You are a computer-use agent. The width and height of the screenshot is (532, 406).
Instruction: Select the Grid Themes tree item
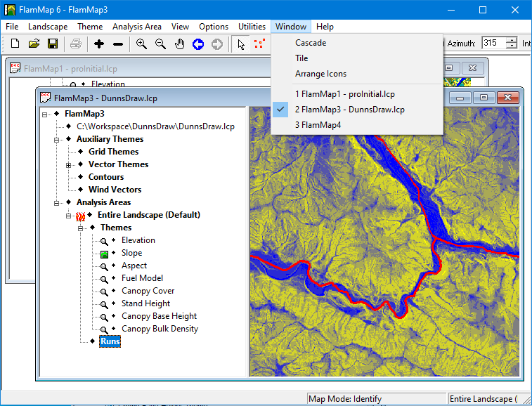coord(113,152)
